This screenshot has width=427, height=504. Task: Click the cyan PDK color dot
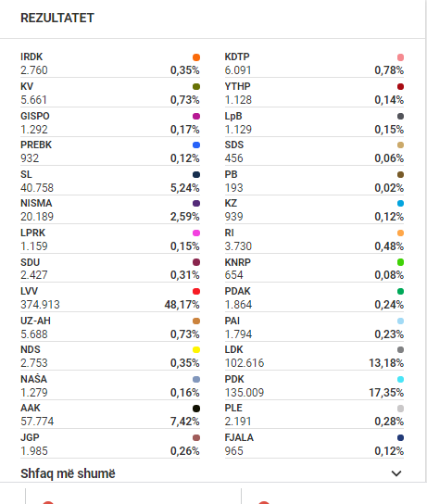pyautogui.click(x=400, y=379)
